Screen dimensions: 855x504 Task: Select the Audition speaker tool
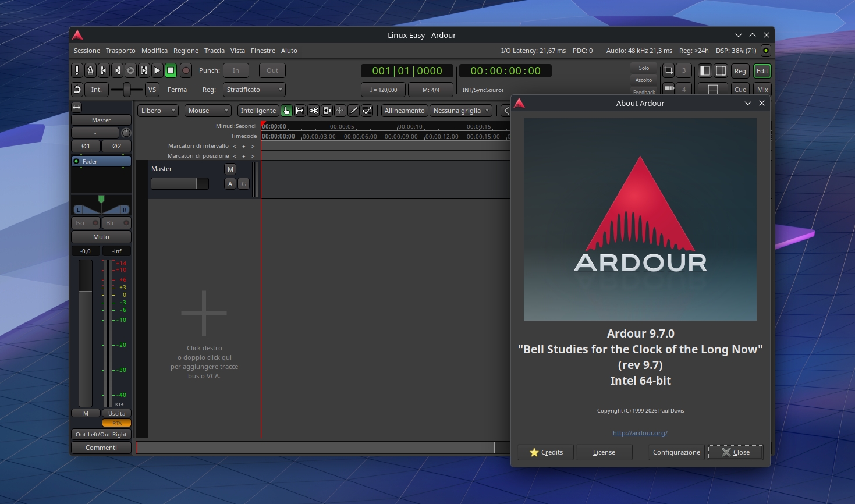point(327,111)
